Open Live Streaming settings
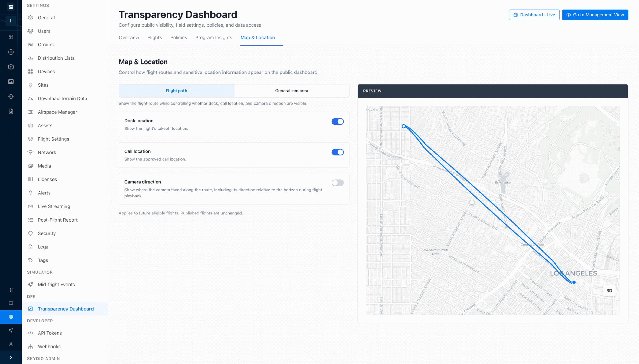The width and height of the screenshot is (639, 364). 65,207
